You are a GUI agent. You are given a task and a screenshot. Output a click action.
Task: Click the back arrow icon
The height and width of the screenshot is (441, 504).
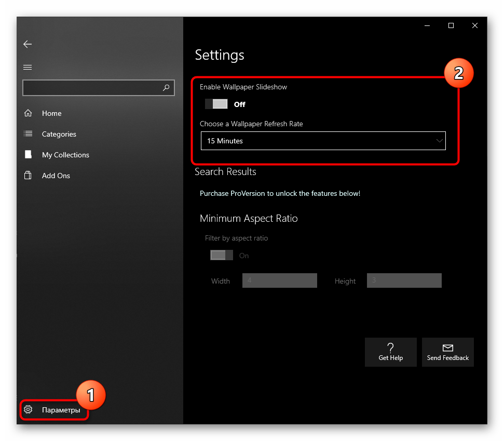pos(28,45)
